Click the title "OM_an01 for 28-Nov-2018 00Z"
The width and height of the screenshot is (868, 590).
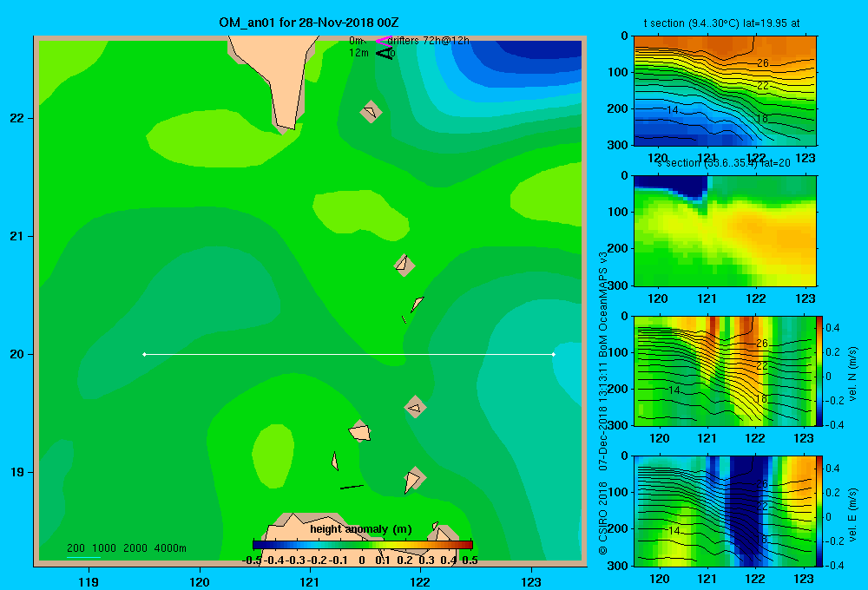[308, 23]
